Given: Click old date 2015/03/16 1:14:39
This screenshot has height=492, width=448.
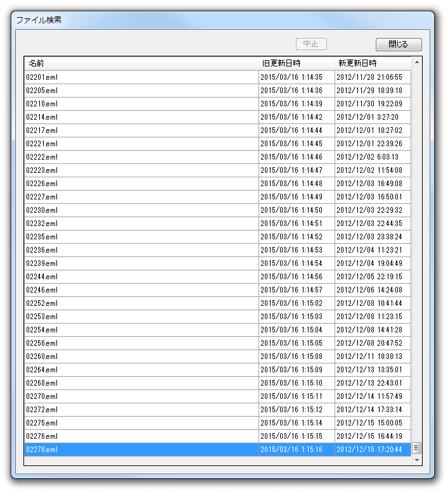Looking at the screenshot, I should pos(291,104).
